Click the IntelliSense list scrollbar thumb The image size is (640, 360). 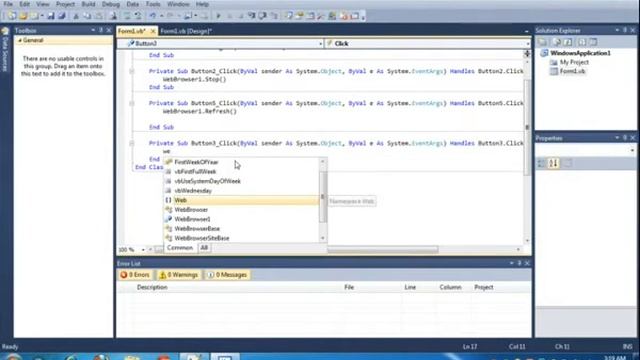(x=323, y=197)
